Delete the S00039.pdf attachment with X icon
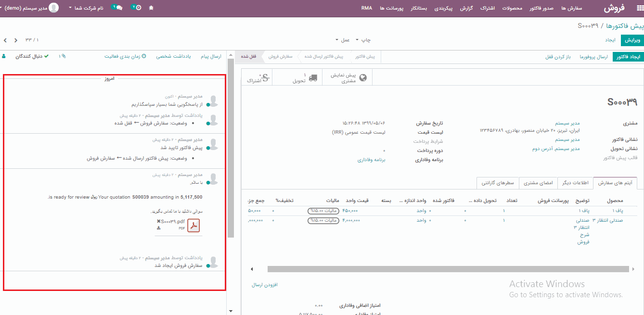Viewport: 644px width, 315px height. (x=159, y=221)
